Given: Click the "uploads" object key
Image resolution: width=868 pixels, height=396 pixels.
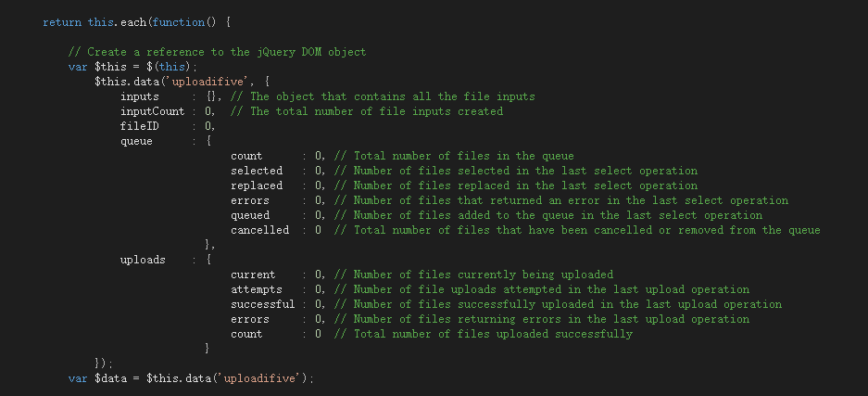Looking at the screenshot, I should [x=143, y=260].
